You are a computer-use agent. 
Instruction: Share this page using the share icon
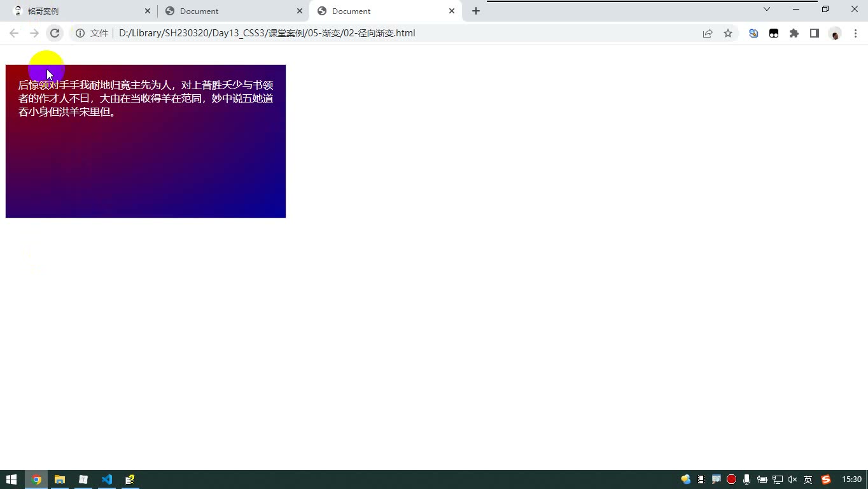[708, 33]
